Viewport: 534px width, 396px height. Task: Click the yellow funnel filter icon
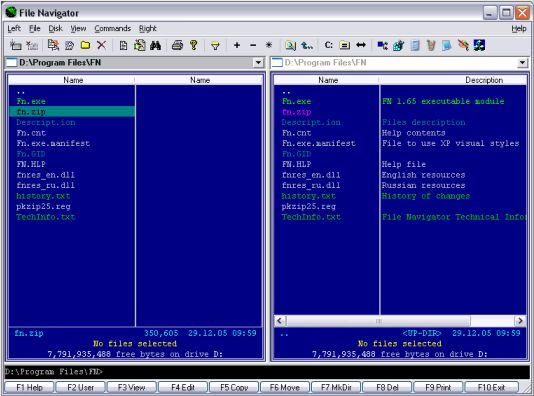[x=215, y=46]
